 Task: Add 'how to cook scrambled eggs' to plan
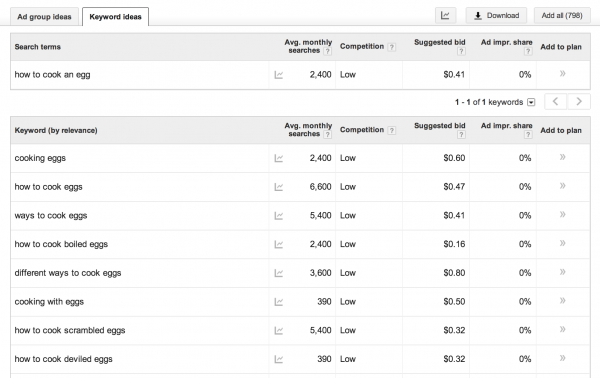pyautogui.click(x=562, y=329)
